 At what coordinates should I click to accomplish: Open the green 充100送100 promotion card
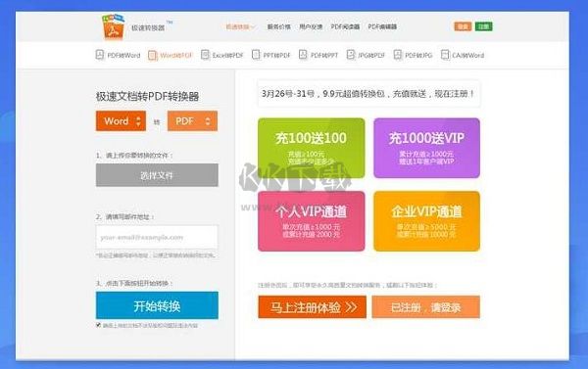coord(312,148)
